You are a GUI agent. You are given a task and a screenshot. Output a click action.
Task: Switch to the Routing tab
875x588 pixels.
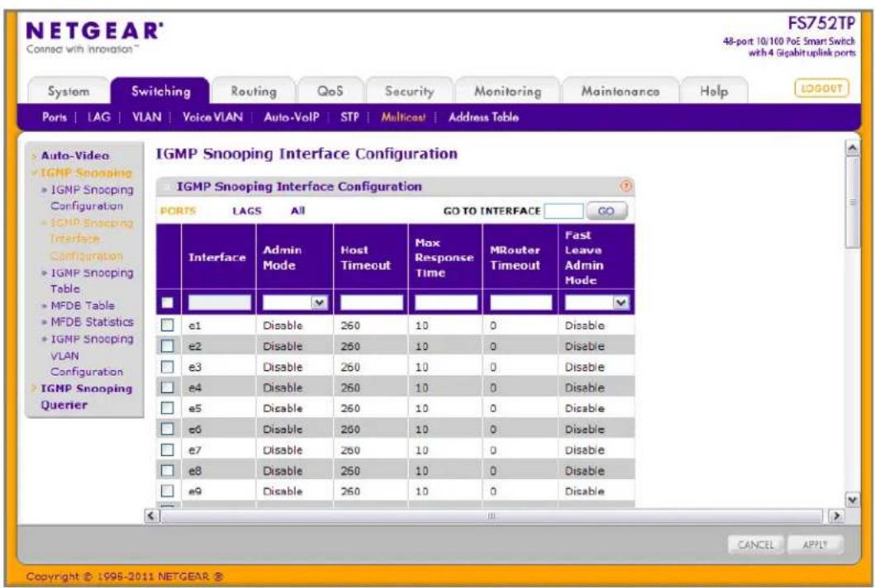tap(254, 91)
